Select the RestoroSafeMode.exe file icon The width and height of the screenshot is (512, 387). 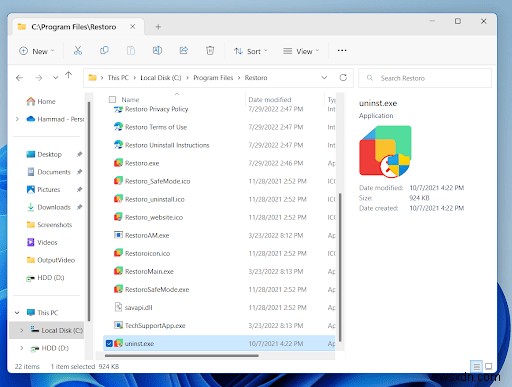[118, 289]
